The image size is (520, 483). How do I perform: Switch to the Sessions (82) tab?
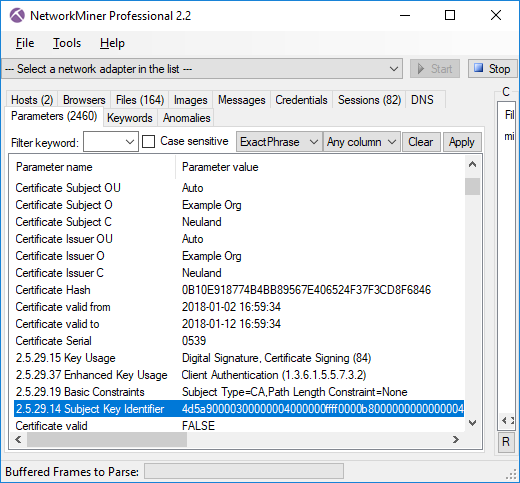click(369, 100)
